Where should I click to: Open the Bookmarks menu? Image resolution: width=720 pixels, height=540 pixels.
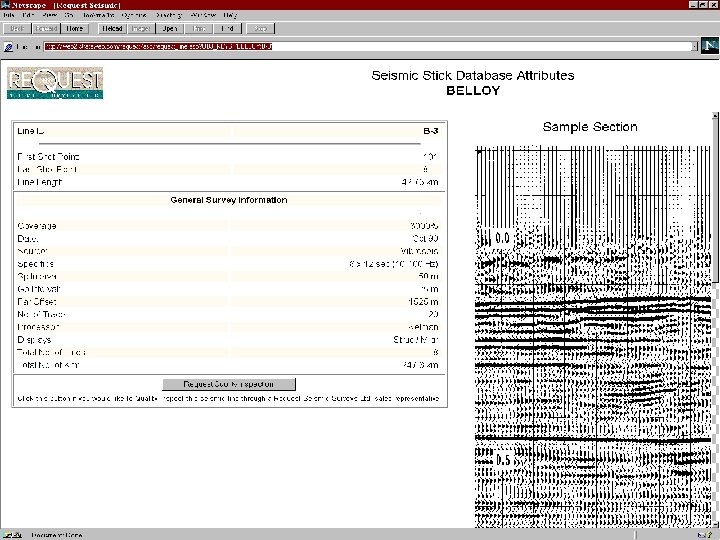tap(98, 15)
